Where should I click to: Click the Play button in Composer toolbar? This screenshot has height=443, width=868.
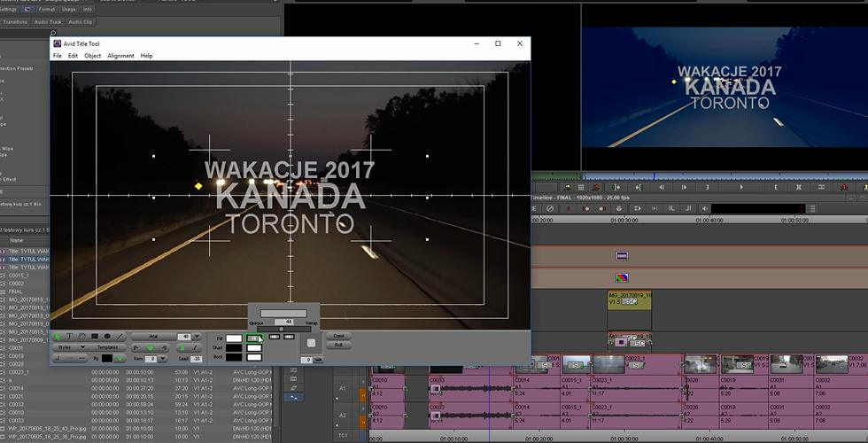tap(742, 187)
